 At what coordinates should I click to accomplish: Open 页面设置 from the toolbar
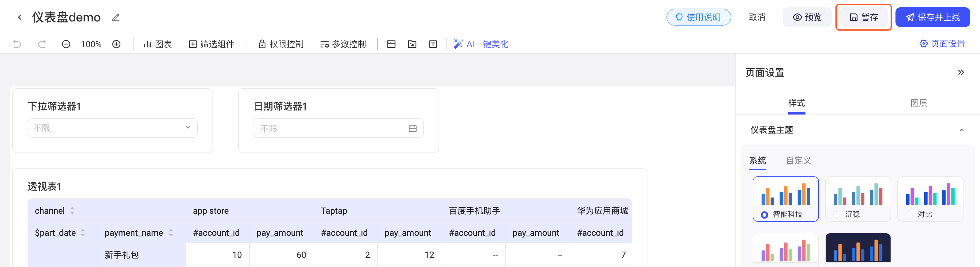pos(942,44)
